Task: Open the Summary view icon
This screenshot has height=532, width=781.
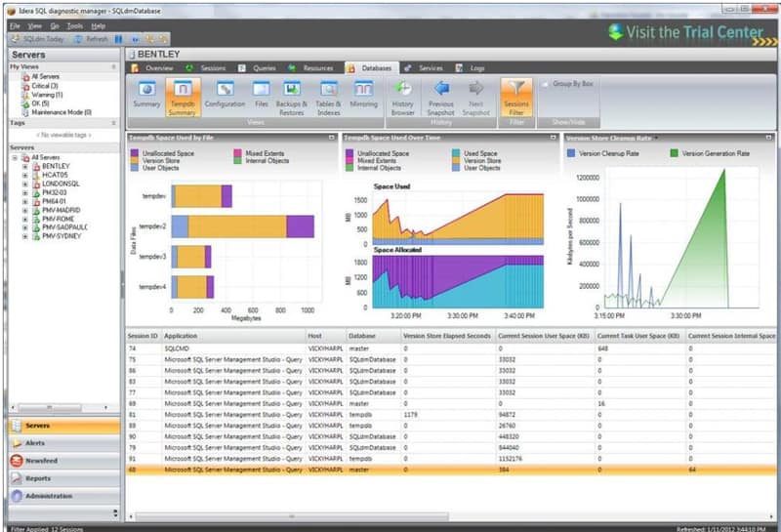Action: point(146,95)
